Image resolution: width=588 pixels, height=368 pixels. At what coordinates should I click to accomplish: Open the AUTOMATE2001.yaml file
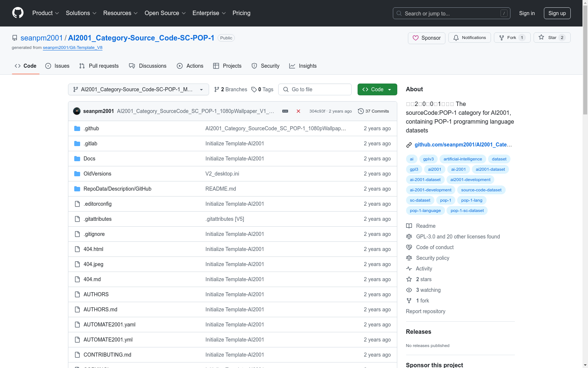coord(110,325)
